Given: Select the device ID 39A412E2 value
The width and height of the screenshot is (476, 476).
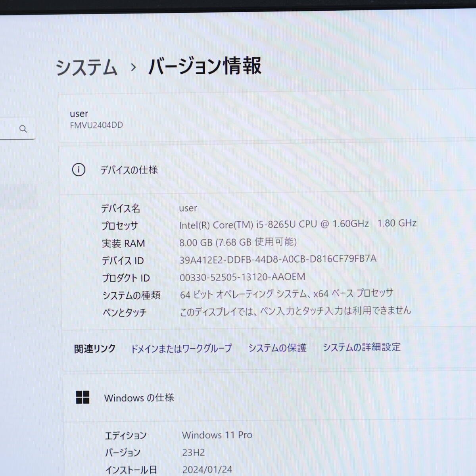Looking at the screenshot, I should click(x=278, y=259).
